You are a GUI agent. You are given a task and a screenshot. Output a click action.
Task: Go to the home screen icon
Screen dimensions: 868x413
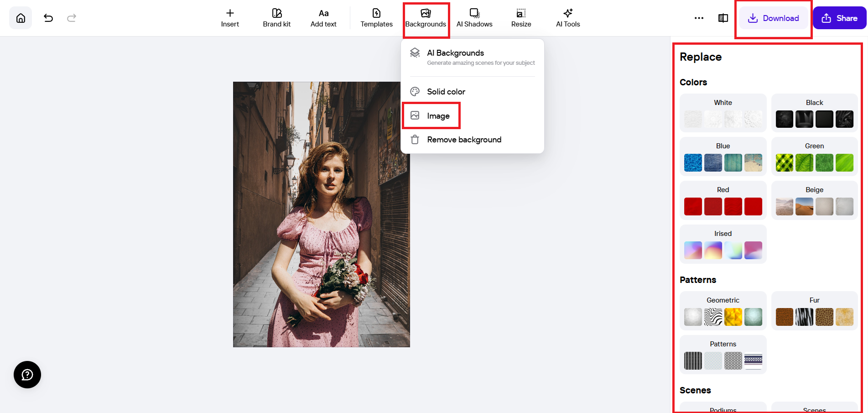coord(21,18)
